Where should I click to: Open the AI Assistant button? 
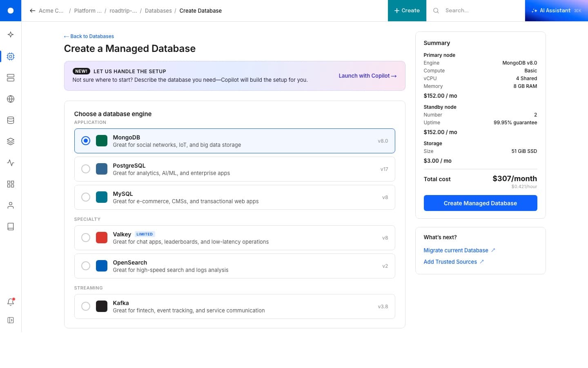(x=556, y=11)
